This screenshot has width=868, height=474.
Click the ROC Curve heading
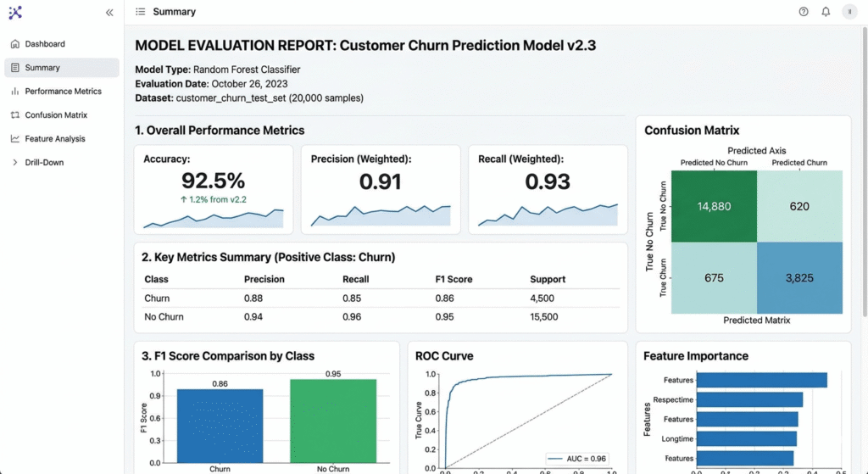(444, 356)
